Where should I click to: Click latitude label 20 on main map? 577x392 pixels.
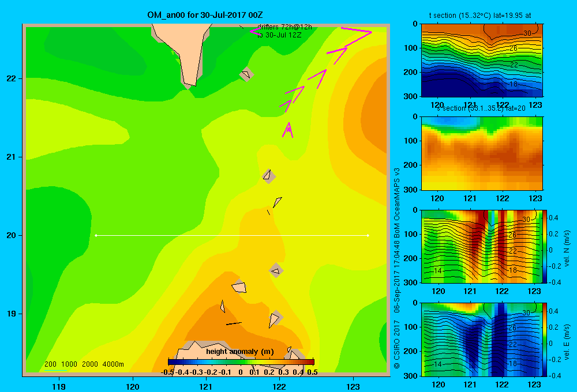pyautogui.click(x=12, y=235)
